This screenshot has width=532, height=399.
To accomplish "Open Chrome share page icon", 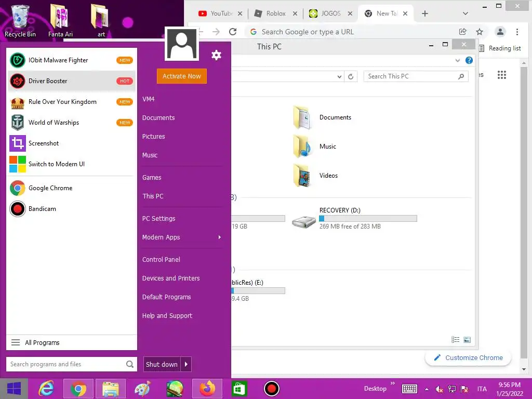I will point(462,32).
